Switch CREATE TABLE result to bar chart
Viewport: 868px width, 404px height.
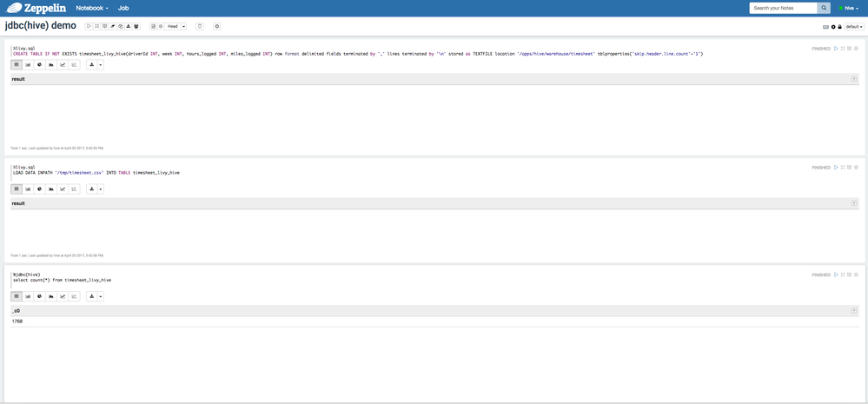(28, 65)
